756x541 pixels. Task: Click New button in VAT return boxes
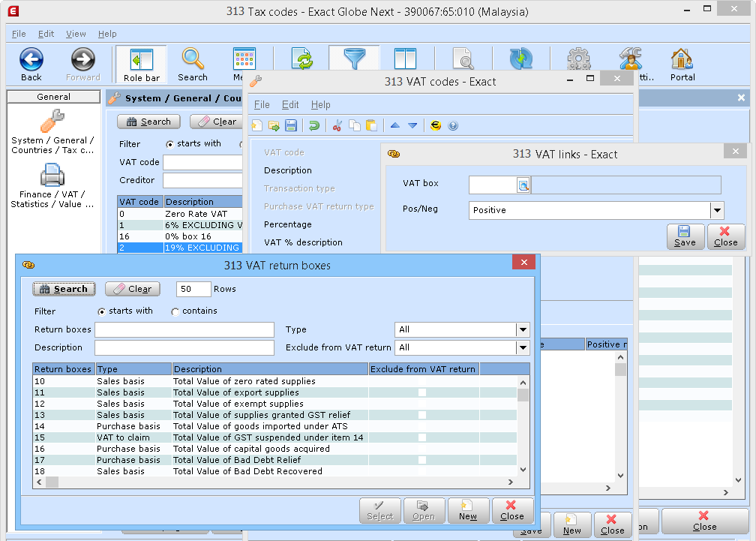point(468,510)
